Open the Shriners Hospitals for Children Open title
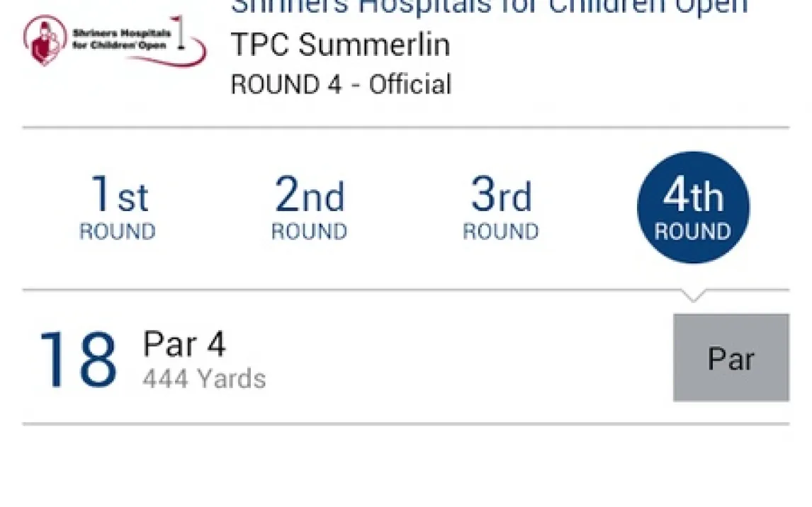Image resolution: width=812 pixels, height=507 pixels. point(489,7)
